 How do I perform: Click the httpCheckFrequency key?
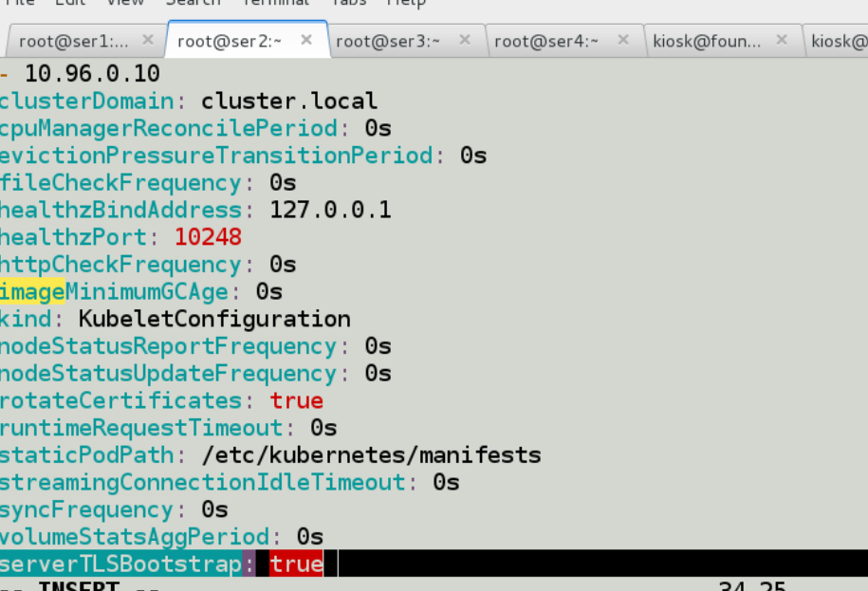pos(120,265)
